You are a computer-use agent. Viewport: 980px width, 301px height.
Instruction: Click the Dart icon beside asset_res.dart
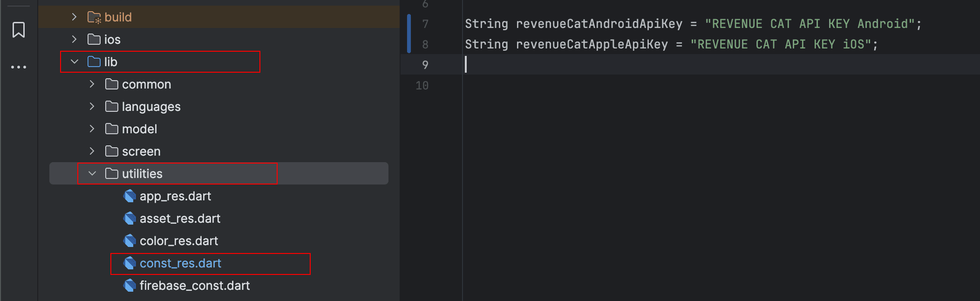129,219
